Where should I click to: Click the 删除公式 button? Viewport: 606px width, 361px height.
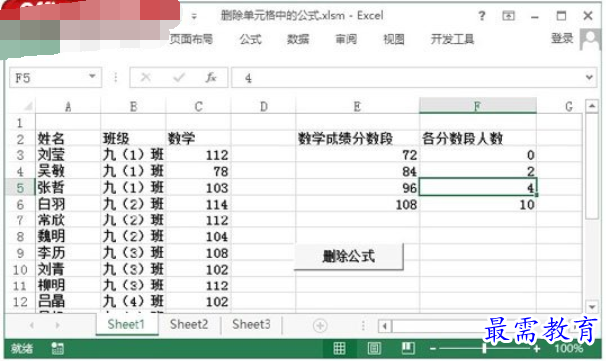point(349,256)
